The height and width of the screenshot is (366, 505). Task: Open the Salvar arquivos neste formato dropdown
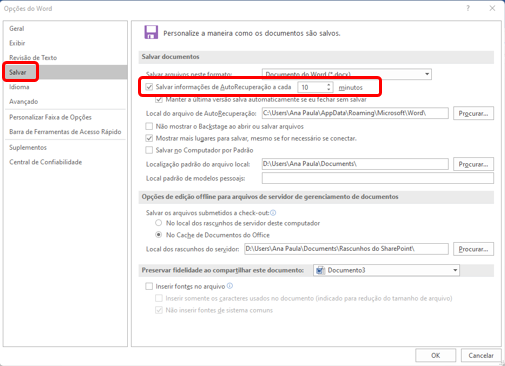point(347,74)
